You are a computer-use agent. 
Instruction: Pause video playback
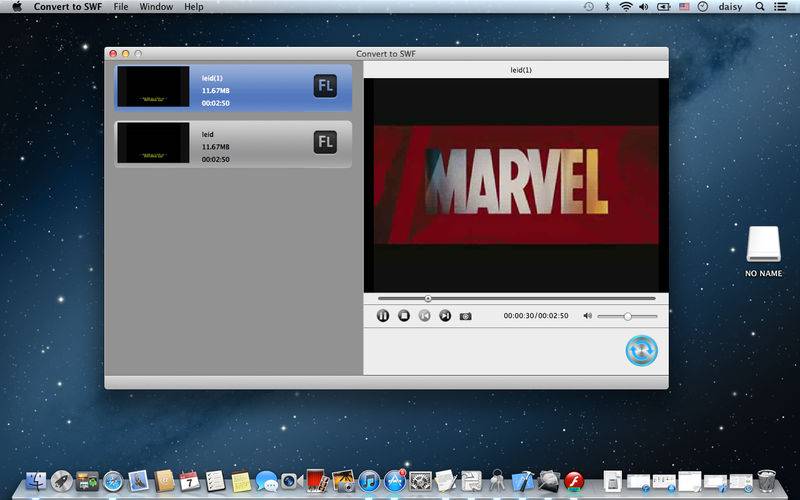pos(383,316)
